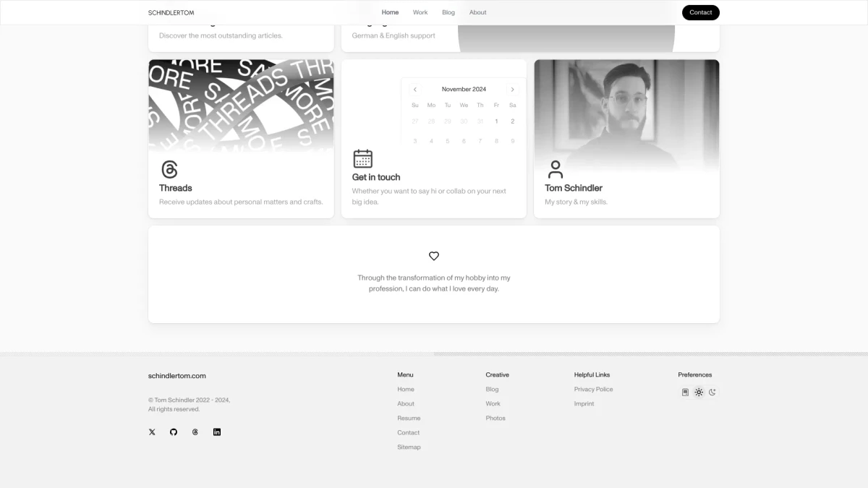Open the Threads card title

tap(176, 188)
